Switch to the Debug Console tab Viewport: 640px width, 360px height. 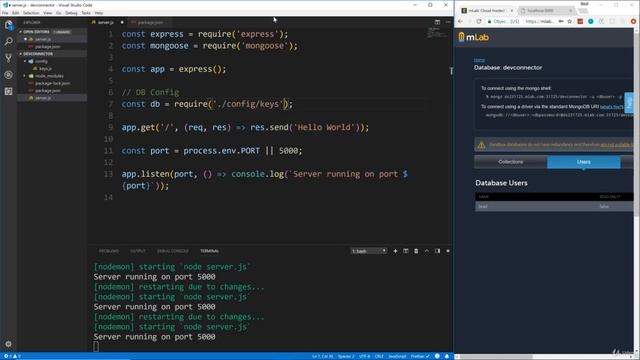click(x=173, y=251)
